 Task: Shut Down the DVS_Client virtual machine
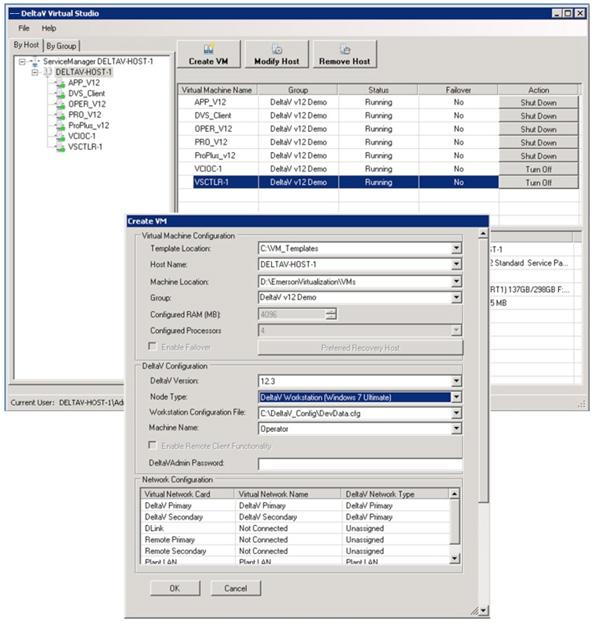tap(538, 116)
